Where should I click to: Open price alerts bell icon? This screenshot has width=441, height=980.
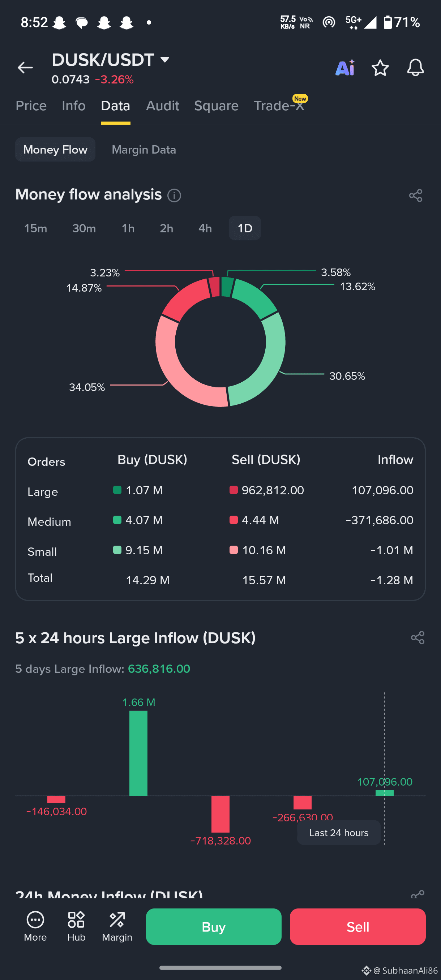click(415, 68)
